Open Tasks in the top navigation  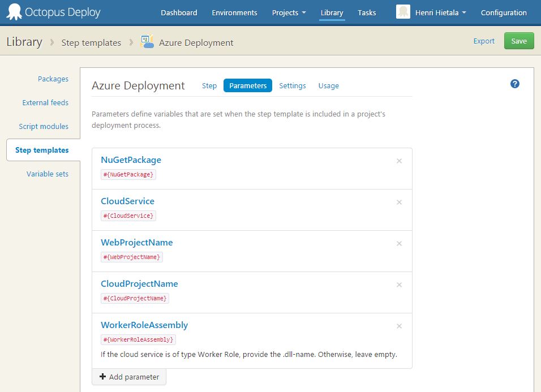point(367,13)
